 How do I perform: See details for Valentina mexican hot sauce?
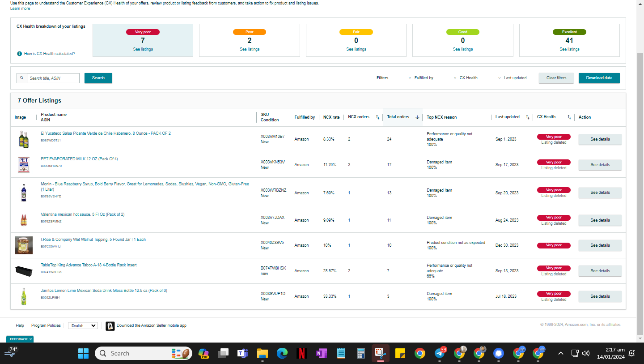(600, 220)
